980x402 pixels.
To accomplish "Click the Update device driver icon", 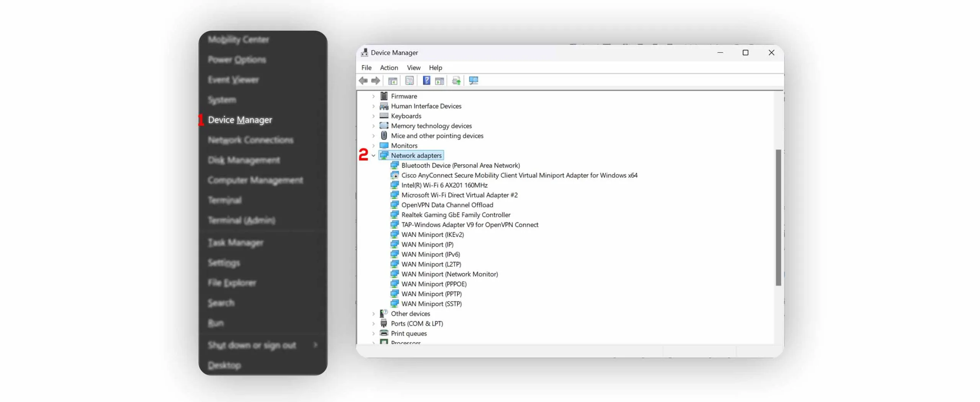I will point(456,81).
